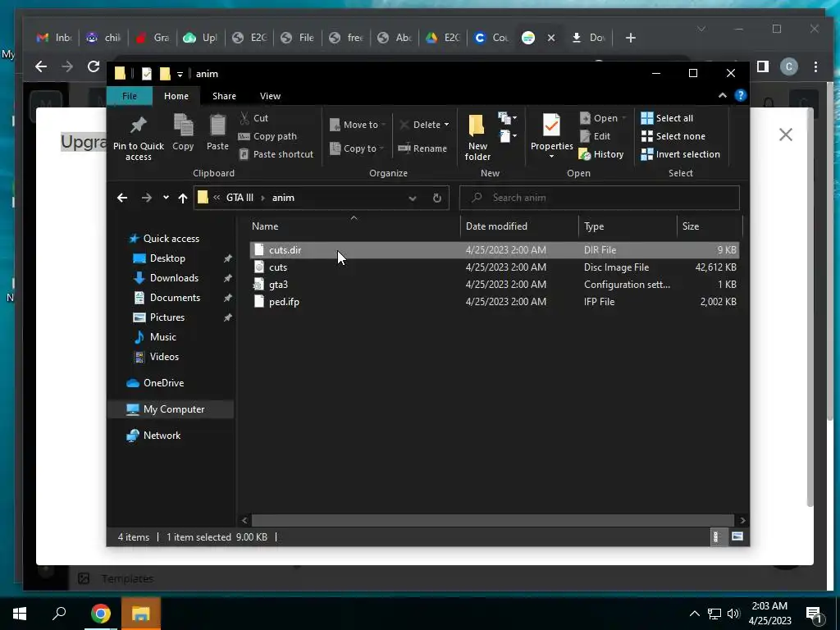Screen dimensions: 840x630
Task: Click the Paste ribbon button
Action: [217, 132]
